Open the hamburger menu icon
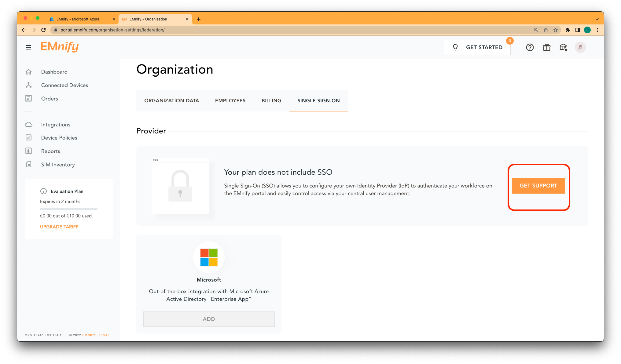 pyautogui.click(x=29, y=47)
